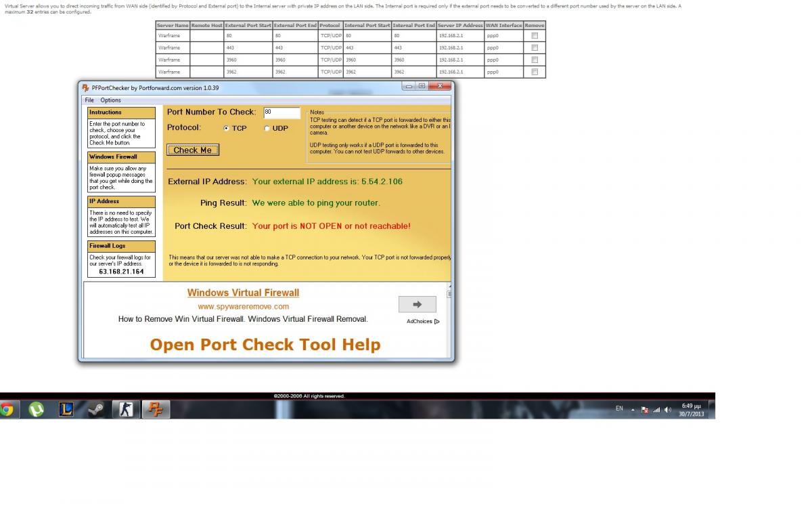The height and width of the screenshot is (508, 812).
Task: Click the Internal Port End column header
Action: [414, 25]
